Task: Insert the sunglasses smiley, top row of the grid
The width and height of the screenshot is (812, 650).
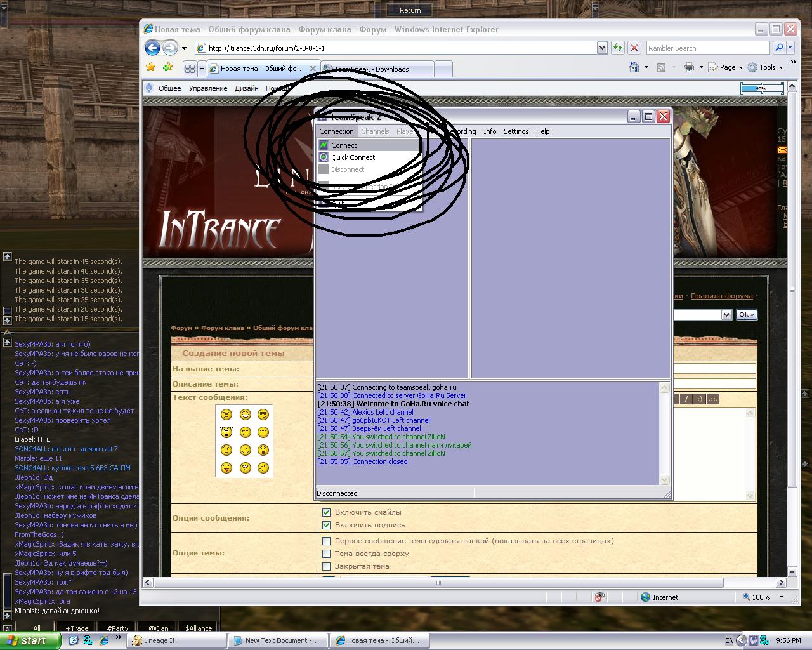Action: click(263, 415)
